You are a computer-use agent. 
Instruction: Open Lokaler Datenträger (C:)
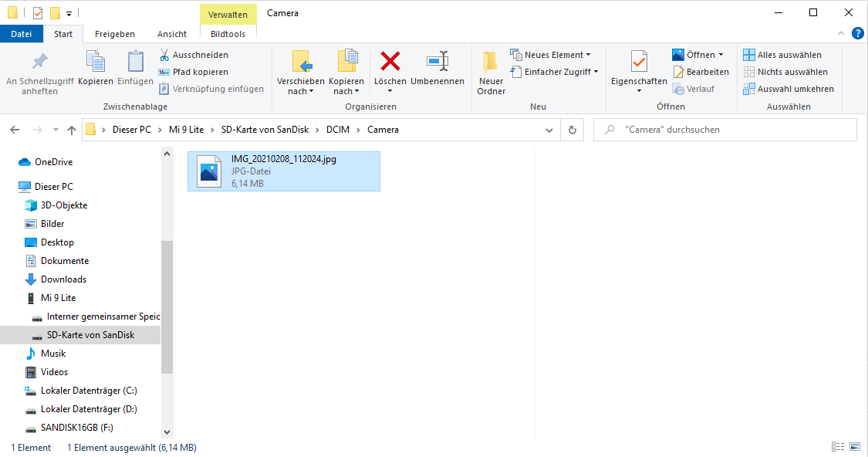[81, 391]
